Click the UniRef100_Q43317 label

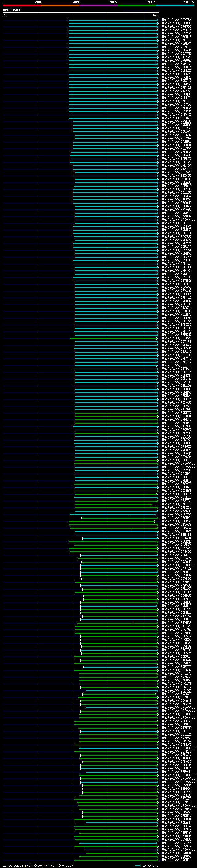coord(177,352)
